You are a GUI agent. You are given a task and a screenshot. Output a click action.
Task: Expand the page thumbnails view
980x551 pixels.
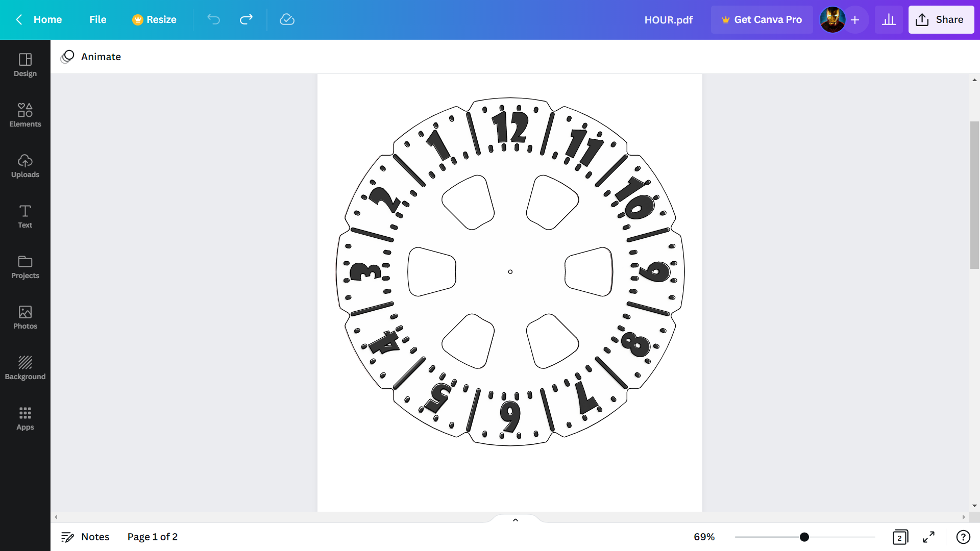coord(900,537)
